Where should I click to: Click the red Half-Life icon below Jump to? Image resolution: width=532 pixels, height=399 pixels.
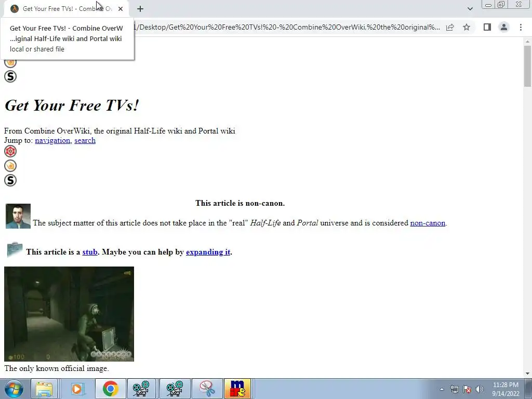[10, 151]
